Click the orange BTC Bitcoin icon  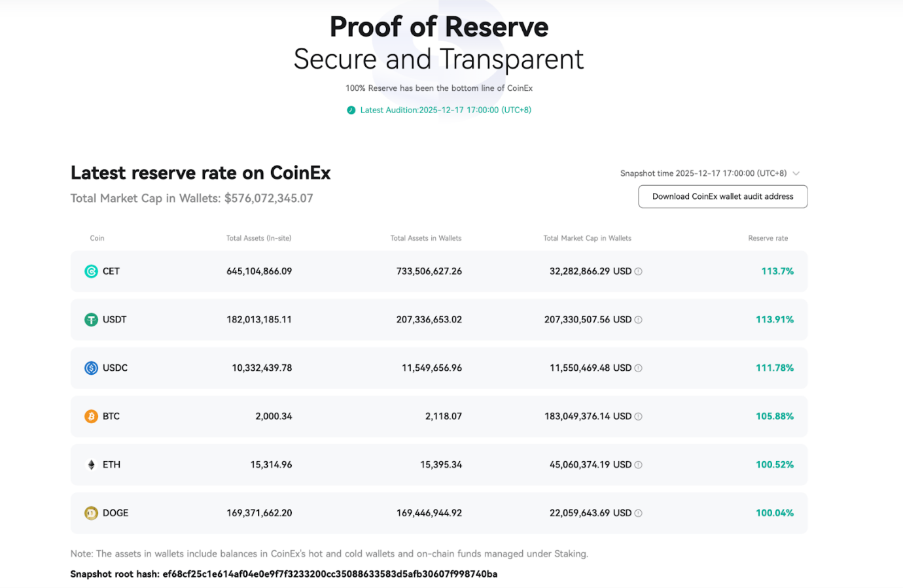(x=91, y=416)
